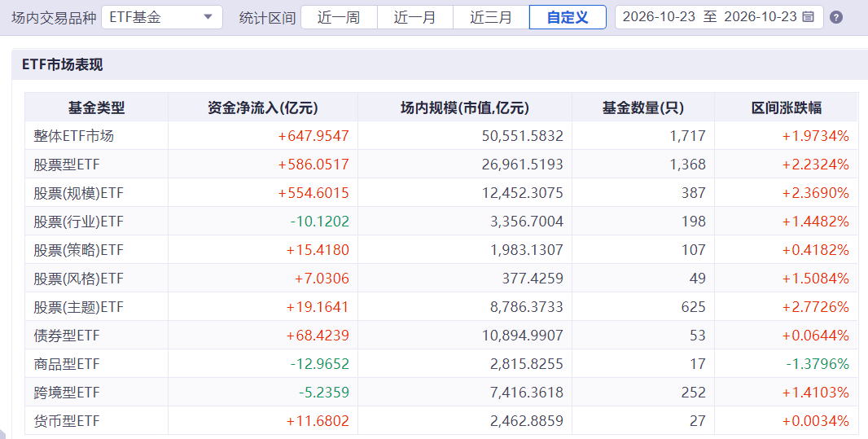
Task: Click the change value +0.4182%
Action: [815, 250]
